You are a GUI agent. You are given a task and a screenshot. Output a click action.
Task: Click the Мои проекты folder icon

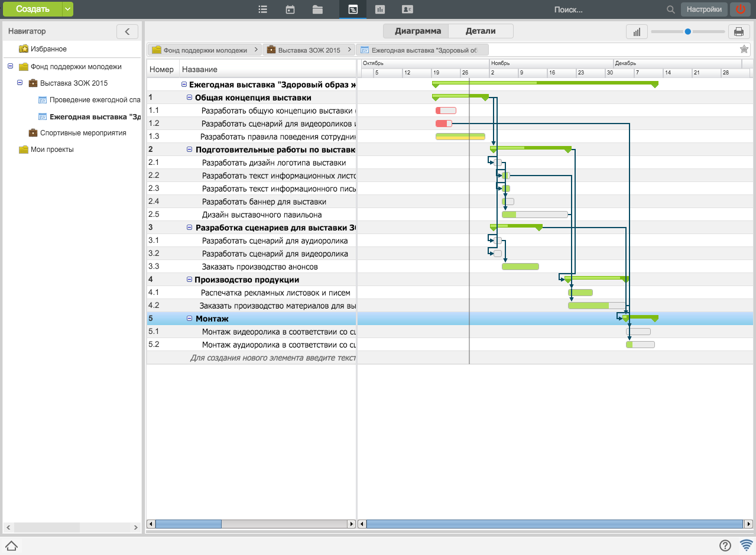pos(24,150)
